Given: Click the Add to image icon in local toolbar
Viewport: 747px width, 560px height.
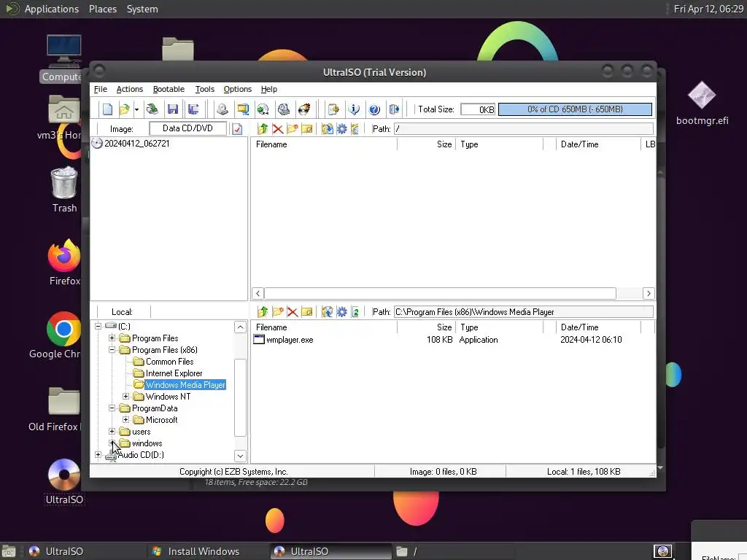Looking at the screenshot, I should coord(328,312).
